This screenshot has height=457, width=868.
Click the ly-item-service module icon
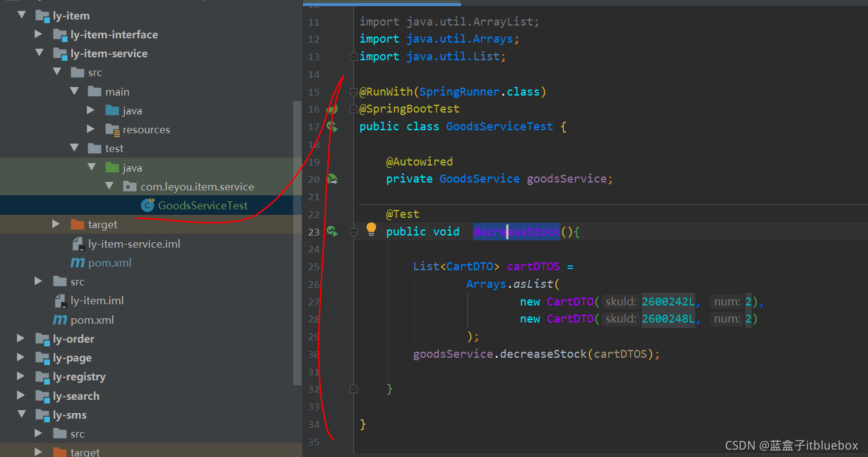click(60, 54)
